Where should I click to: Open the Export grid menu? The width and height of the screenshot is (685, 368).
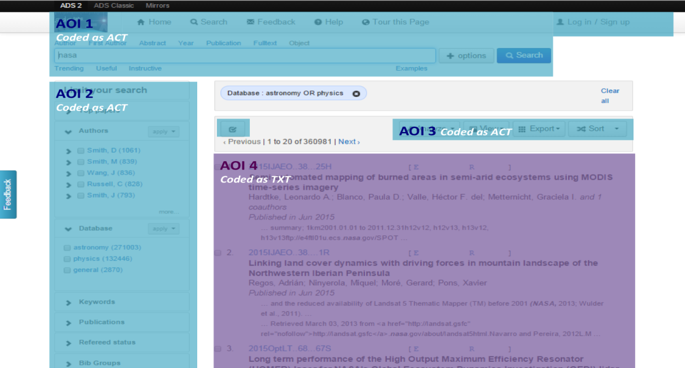539,128
